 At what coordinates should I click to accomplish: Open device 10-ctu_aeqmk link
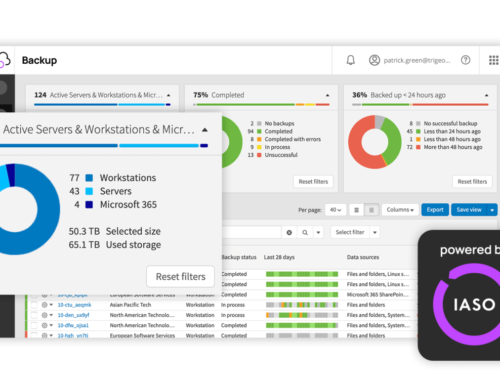coord(74,305)
